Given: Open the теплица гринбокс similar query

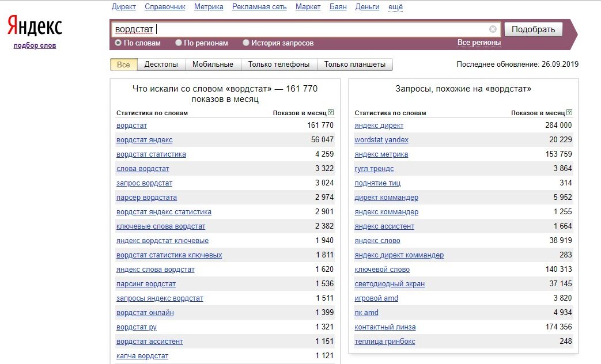Looking at the screenshot, I should tap(384, 342).
